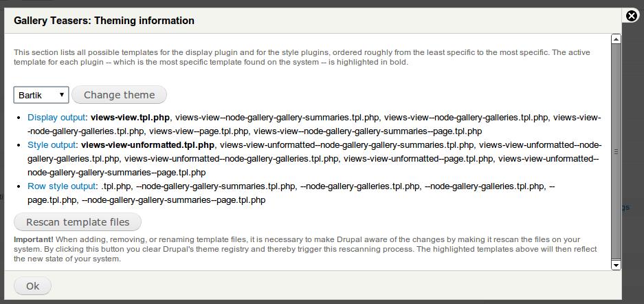Follow the Style output link
The image size is (644, 304).
coord(52,145)
